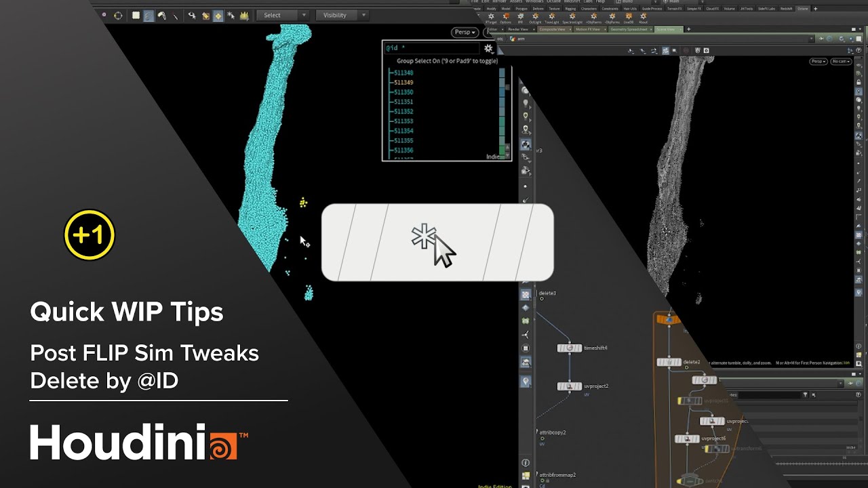Click the @id group input field
Viewport: 868px width, 488px height.
point(432,48)
